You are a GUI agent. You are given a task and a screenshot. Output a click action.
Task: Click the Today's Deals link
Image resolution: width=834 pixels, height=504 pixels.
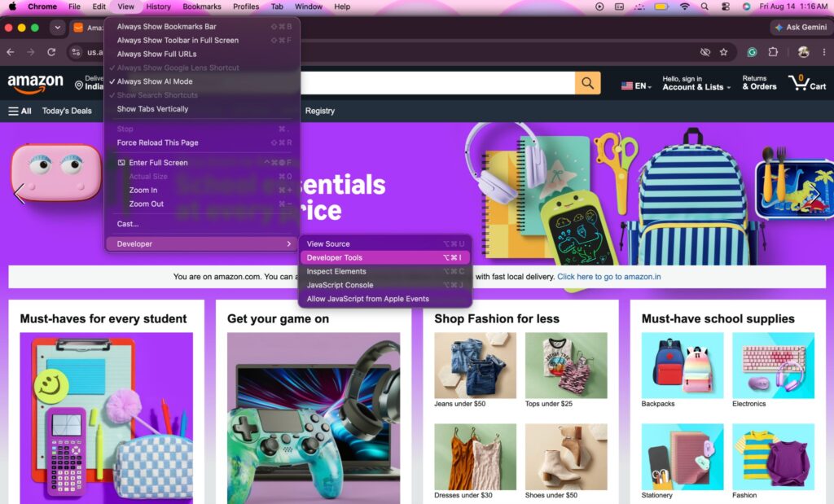click(67, 111)
